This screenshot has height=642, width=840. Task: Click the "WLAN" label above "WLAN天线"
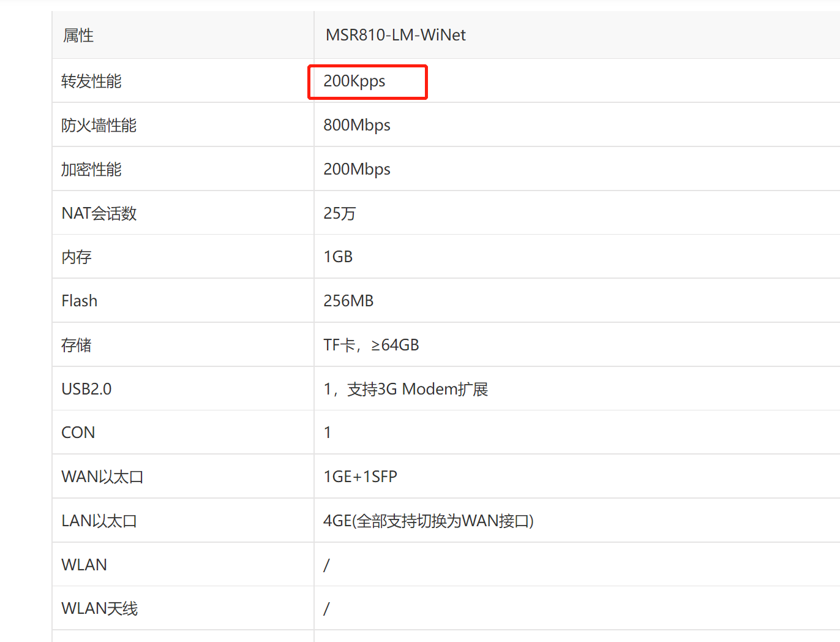(x=84, y=565)
